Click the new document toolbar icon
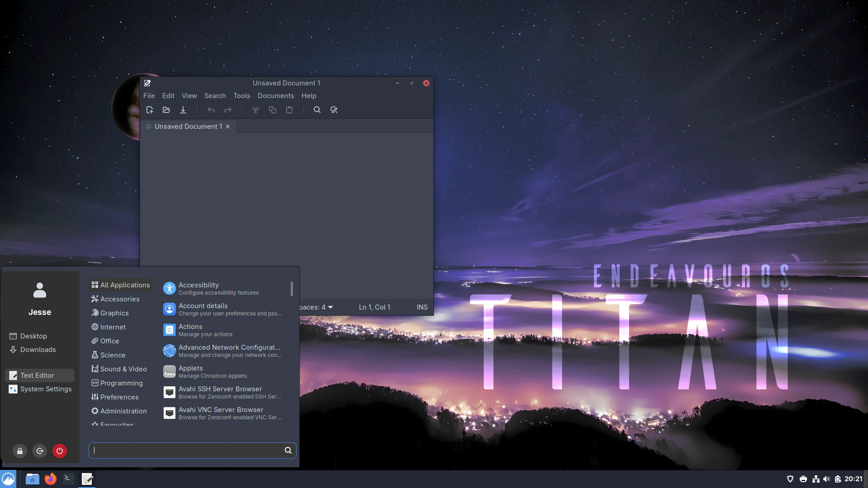The width and height of the screenshot is (868, 488). (x=150, y=110)
